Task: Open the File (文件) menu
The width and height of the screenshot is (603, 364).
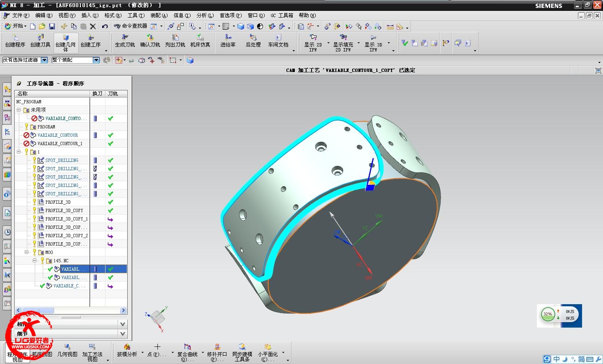Action: 21,15
